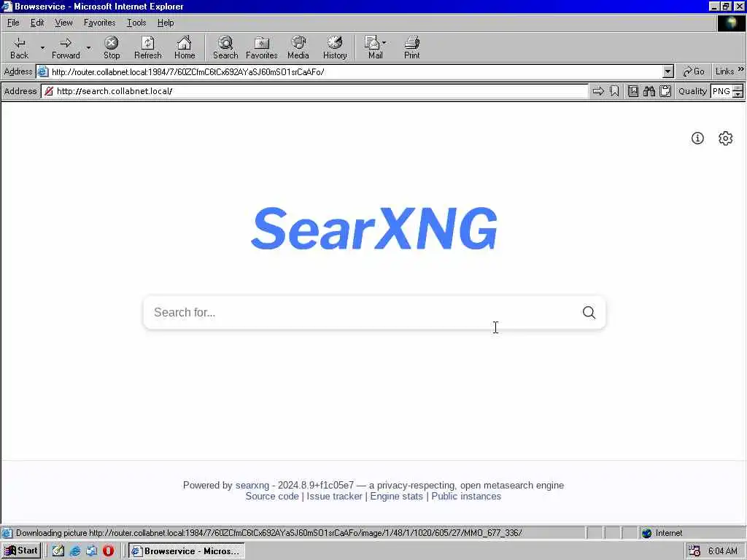Click the Browservice go arrow icon
This screenshot has width=747, height=560.
click(598, 91)
